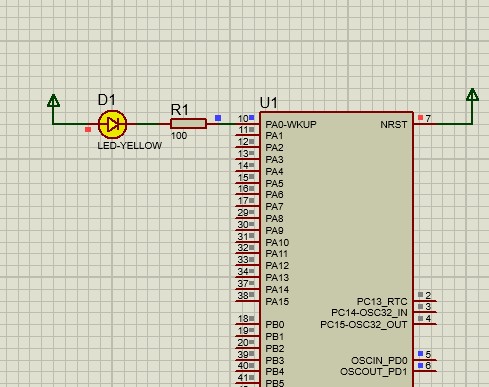Click the red marker left of the LED
The image size is (489, 387).
(88, 129)
